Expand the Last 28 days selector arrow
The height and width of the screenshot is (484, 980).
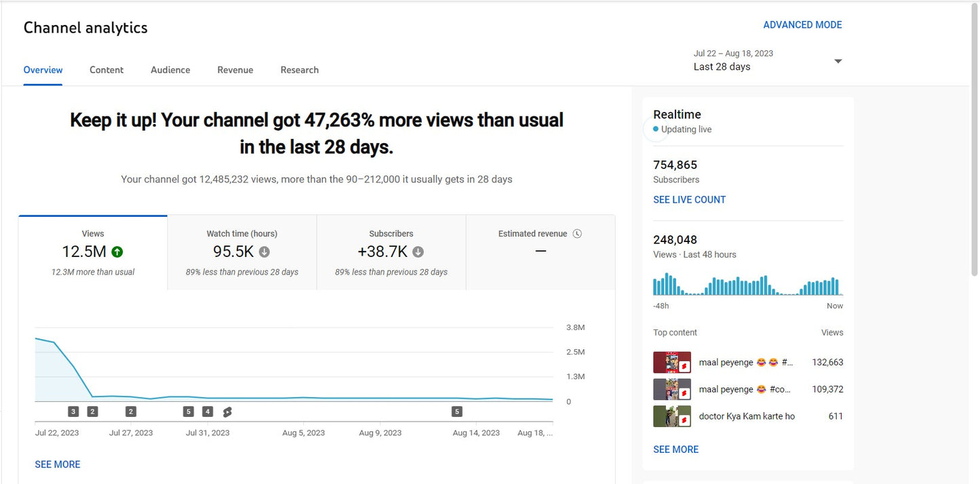838,60
